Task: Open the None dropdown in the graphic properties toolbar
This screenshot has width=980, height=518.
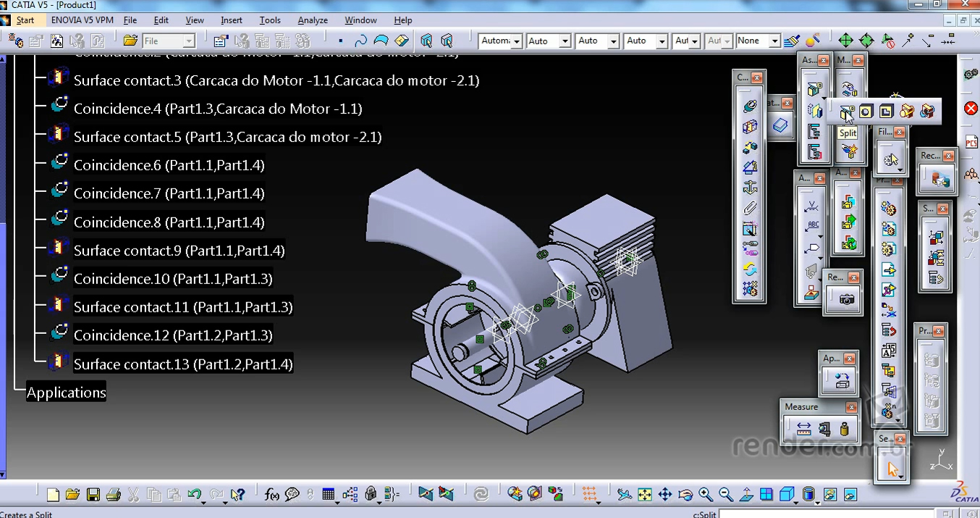Action: click(758, 41)
